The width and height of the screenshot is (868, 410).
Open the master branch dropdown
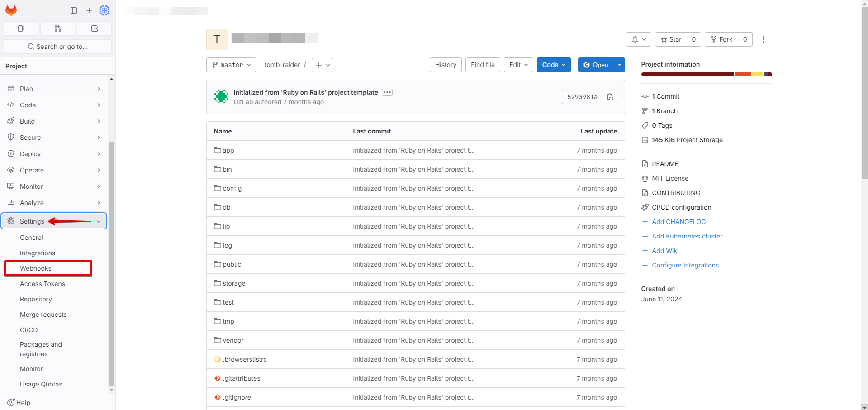click(x=231, y=65)
